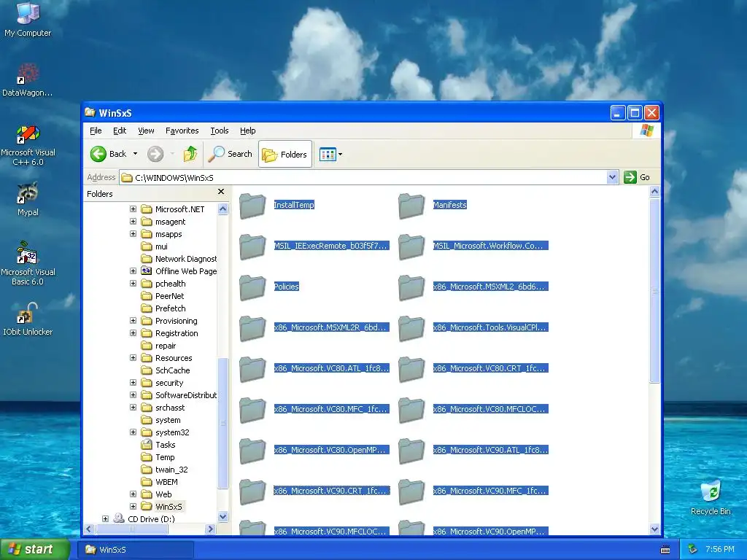The width and height of the screenshot is (747, 560).
Task: Select the InstallTemp folder icon
Action: [252, 206]
